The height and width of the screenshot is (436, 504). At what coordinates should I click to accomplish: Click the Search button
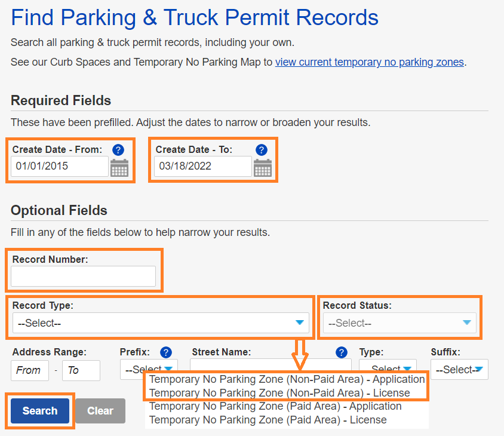tap(39, 411)
